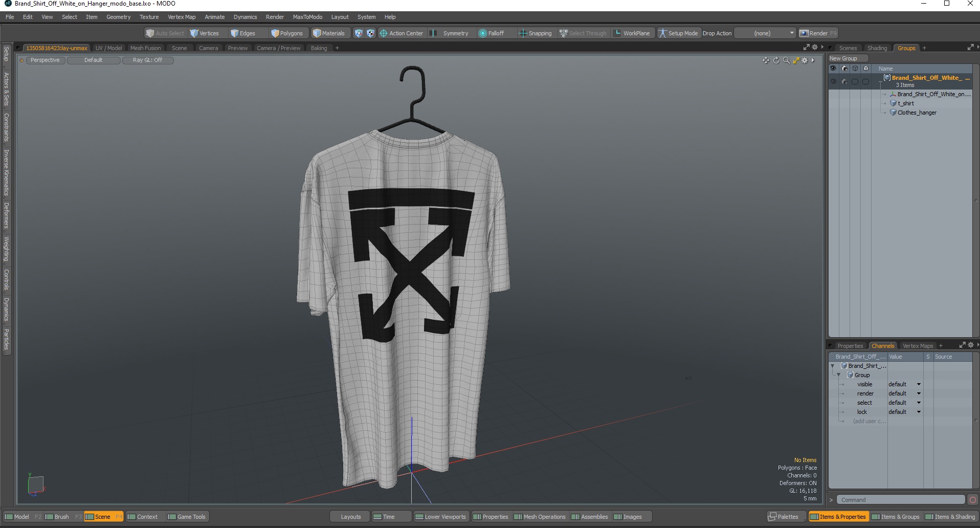
Task: Open the Geometry menu
Action: pyautogui.click(x=118, y=17)
